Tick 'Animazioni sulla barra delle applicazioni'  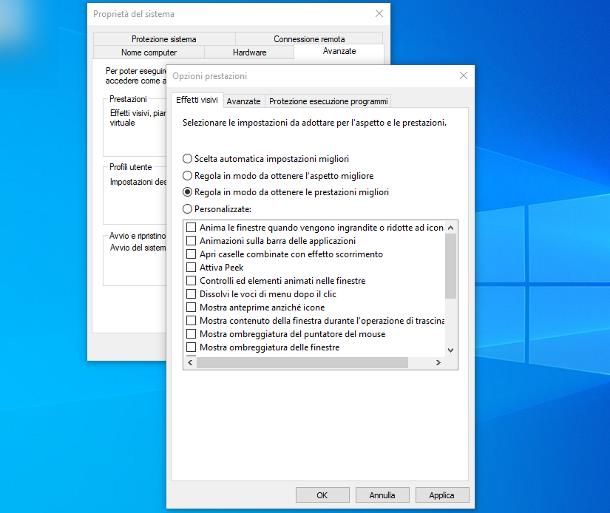coord(191,241)
